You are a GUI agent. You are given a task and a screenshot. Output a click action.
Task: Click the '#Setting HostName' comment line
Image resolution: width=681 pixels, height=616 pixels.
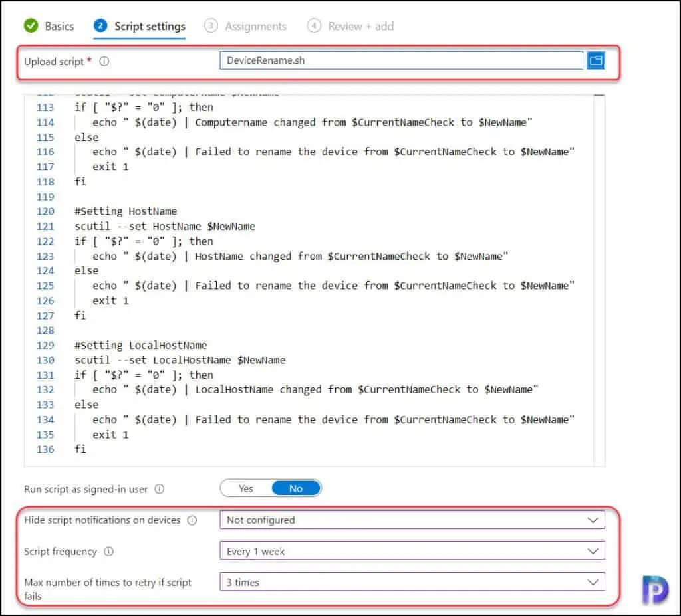[126, 211]
